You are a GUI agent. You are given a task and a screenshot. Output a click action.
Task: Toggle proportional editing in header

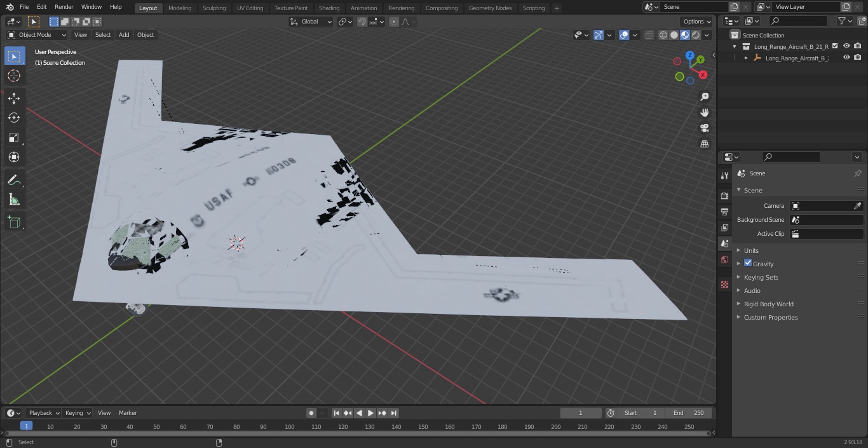pyautogui.click(x=394, y=22)
